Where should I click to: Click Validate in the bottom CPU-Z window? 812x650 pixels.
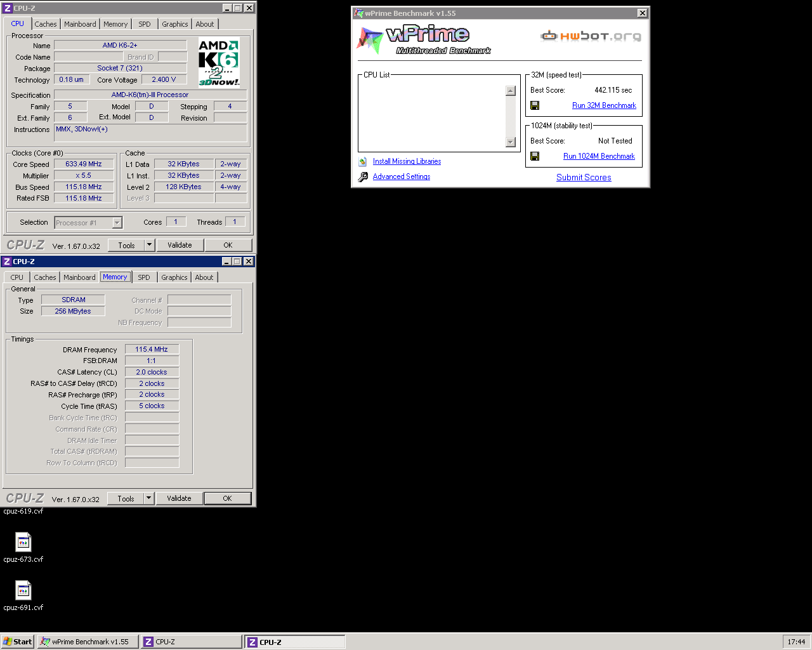click(179, 498)
